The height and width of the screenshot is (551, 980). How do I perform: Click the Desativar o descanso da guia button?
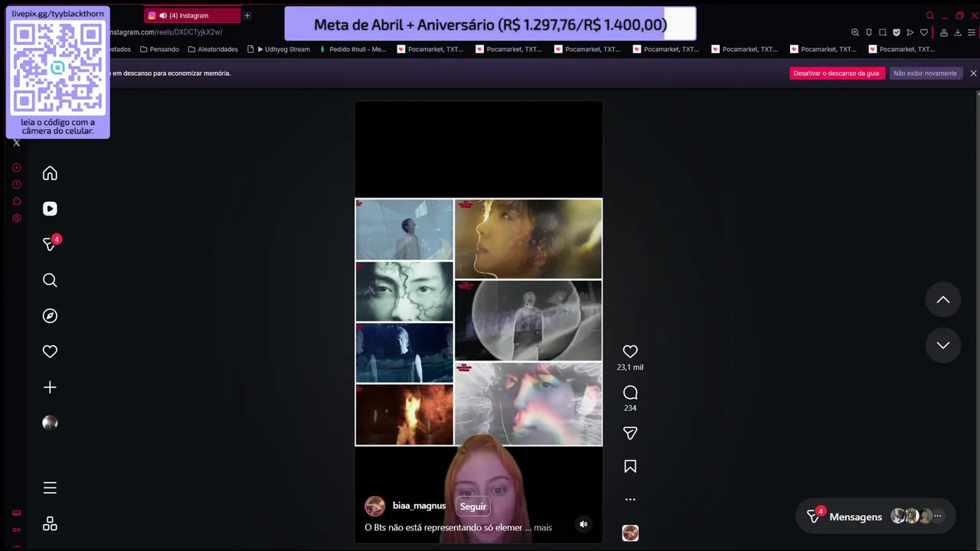[x=836, y=73]
